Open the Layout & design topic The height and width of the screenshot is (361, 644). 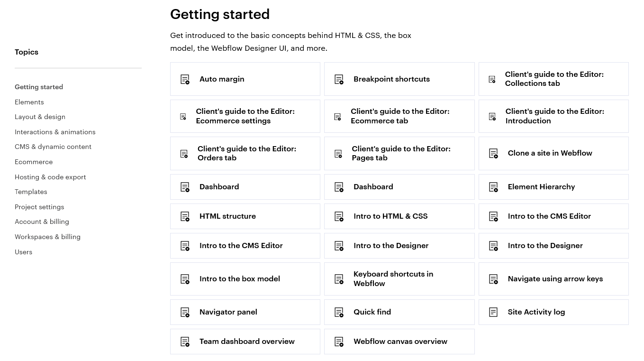click(40, 117)
